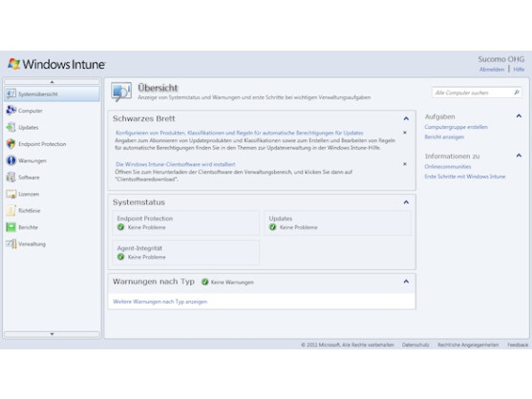This screenshot has width=532, height=399.
Task: Click the Sucomo OHG account name
Action: click(501, 59)
